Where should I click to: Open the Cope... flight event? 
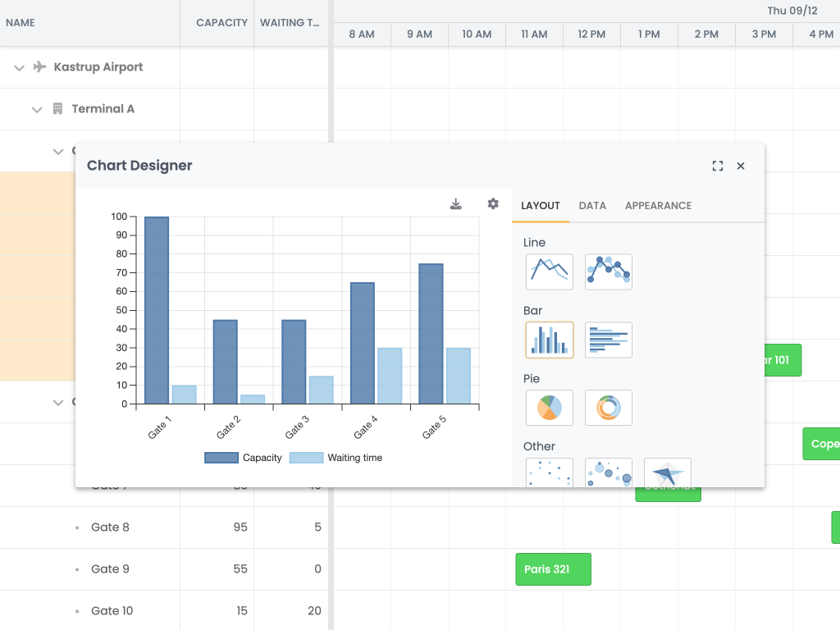pos(821,444)
